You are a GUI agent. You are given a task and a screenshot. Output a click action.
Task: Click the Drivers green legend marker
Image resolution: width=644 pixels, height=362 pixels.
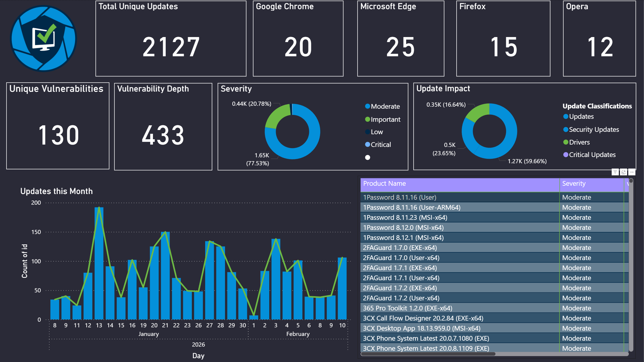566,142
